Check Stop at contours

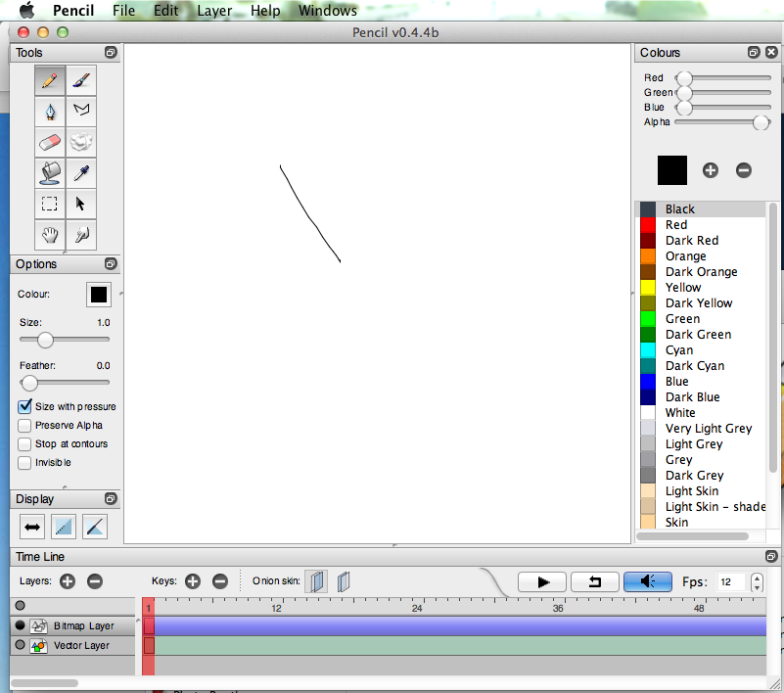[x=23, y=443]
